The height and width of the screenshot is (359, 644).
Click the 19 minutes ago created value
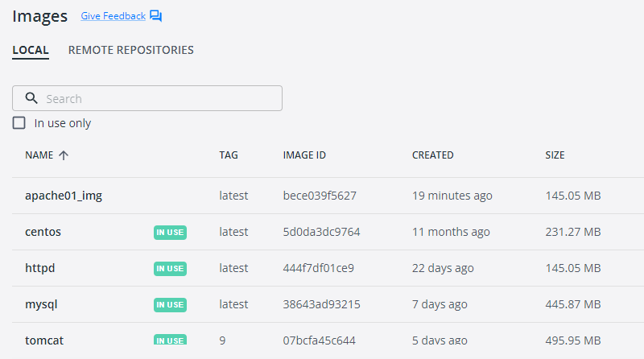[x=452, y=196]
